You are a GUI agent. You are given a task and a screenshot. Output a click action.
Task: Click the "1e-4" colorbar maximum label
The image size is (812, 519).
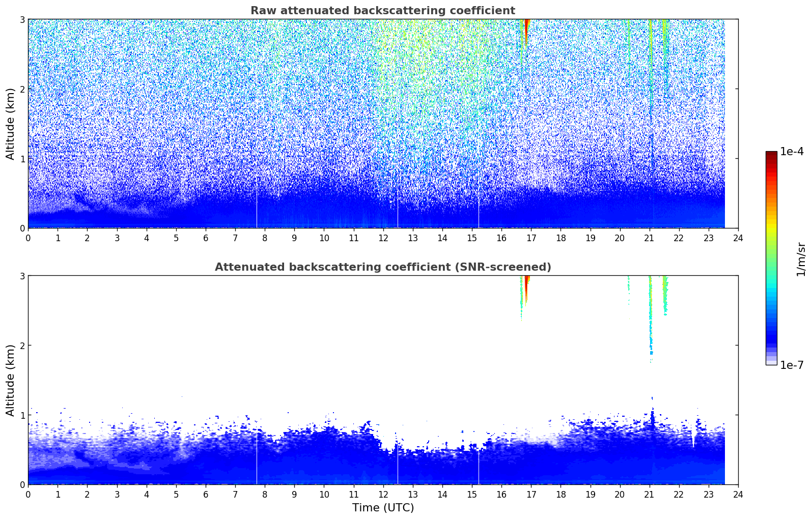[x=792, y=152]
